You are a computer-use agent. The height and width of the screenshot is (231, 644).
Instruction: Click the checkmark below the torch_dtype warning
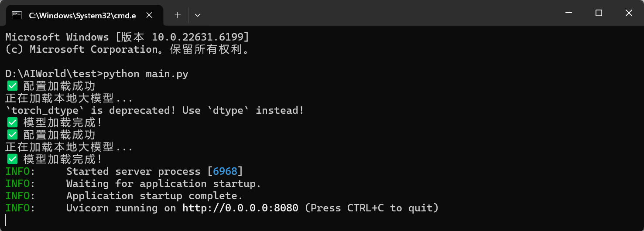(12, 122)
